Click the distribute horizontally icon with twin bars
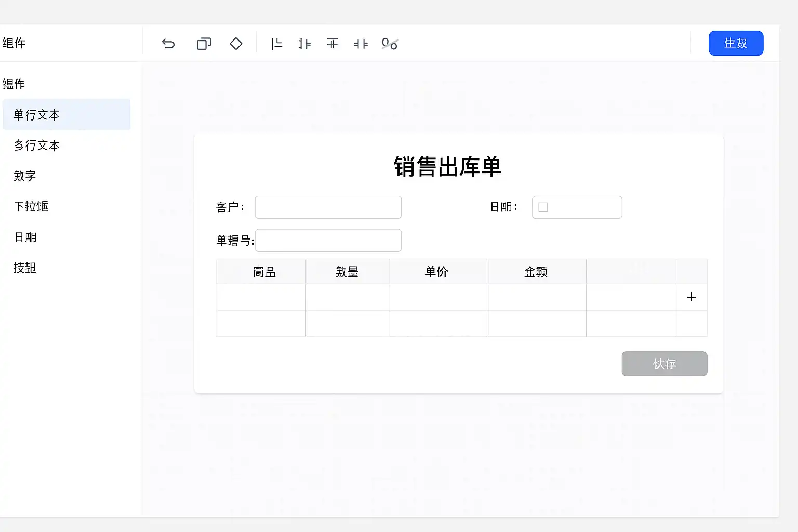The height and width of the screenshot is (532, 798). point(361,44)
